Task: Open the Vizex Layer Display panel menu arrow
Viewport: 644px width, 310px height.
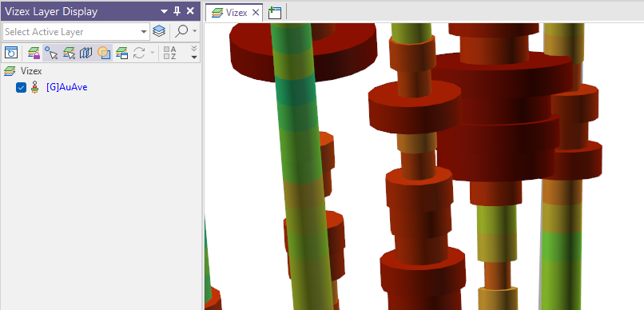Action: tap(164, 11)
